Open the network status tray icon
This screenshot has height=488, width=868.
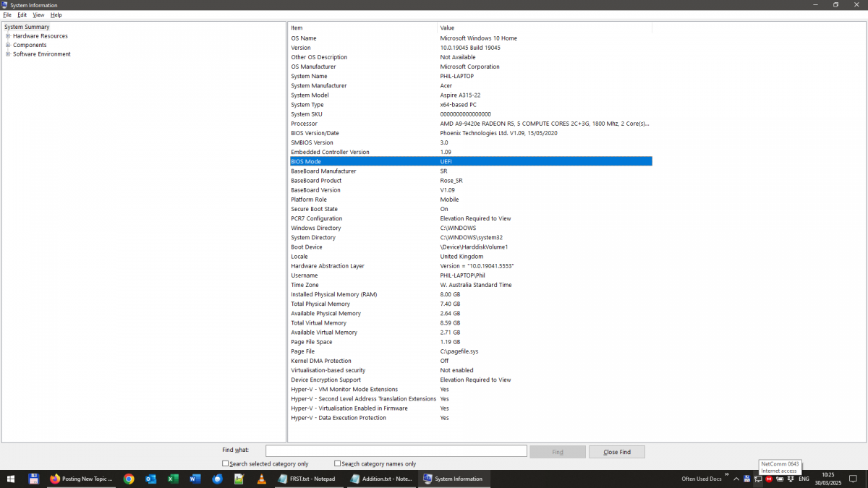(x=757, y=479)
